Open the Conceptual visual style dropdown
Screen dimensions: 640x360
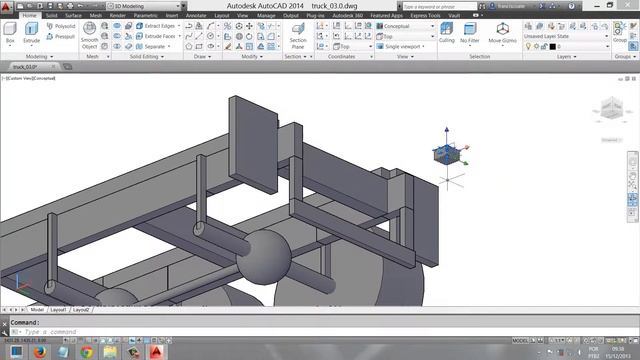406,26
